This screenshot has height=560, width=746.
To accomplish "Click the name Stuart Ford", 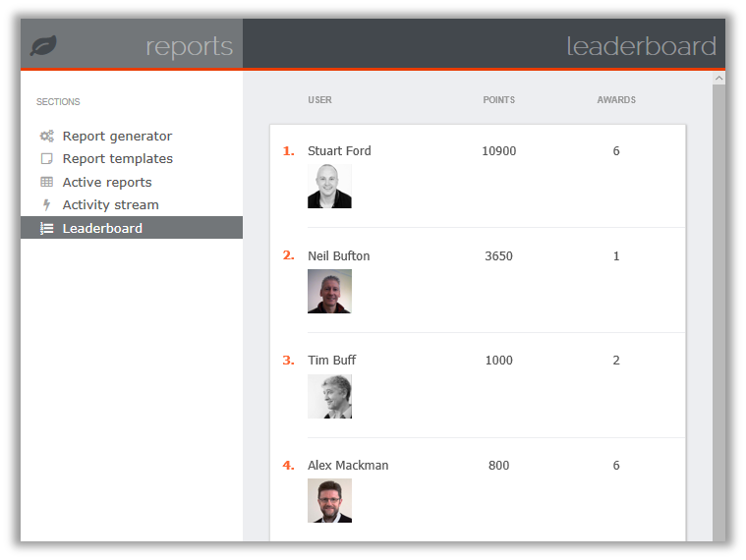I will coord(339,150).
